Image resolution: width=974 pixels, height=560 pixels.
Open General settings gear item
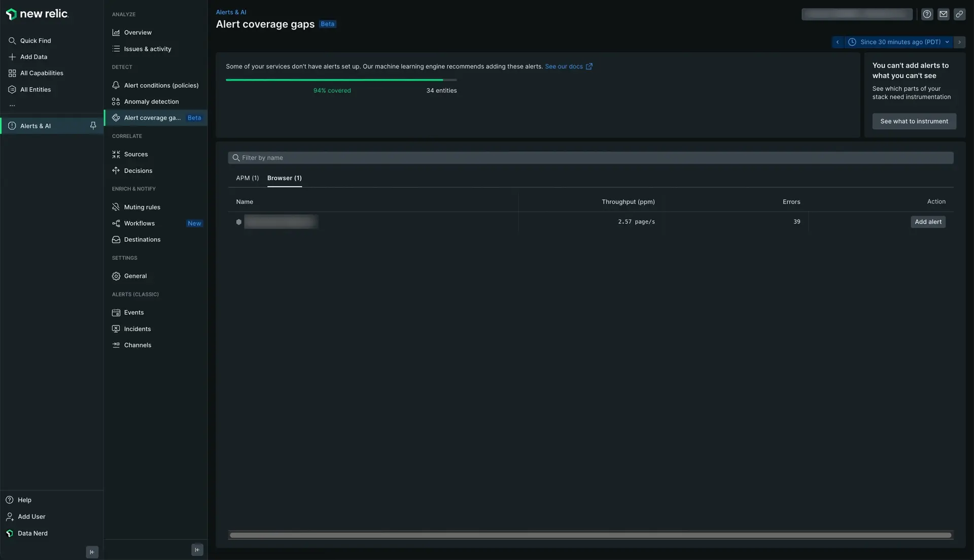click(x=135, y=276)
